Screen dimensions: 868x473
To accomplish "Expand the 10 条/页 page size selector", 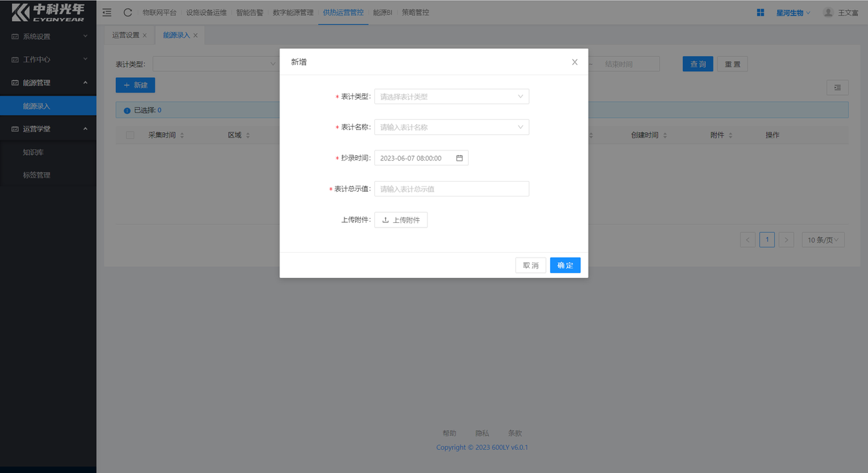I will (x=824, y=240).
